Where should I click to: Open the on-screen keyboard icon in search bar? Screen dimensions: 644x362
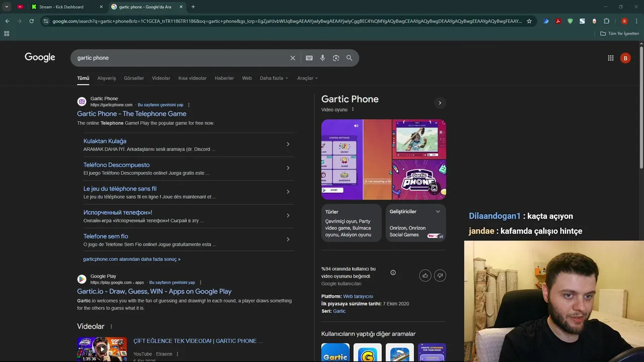[x=309, y=58]
